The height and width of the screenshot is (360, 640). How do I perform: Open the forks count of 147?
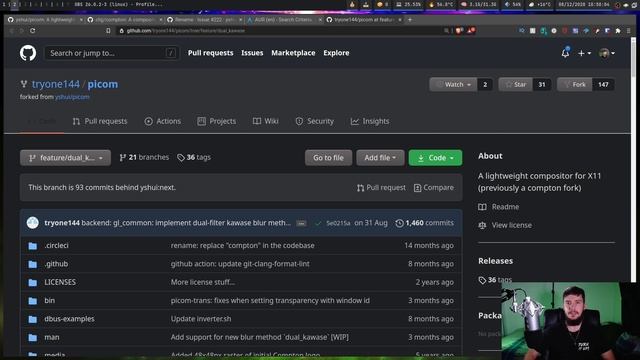[x=603, y=84]
